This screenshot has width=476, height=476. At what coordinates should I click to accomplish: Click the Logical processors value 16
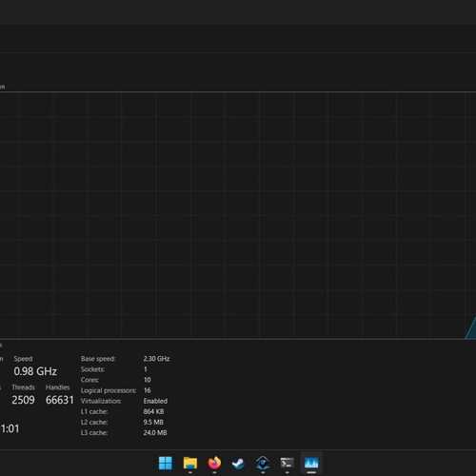click(x=148, y=390)
